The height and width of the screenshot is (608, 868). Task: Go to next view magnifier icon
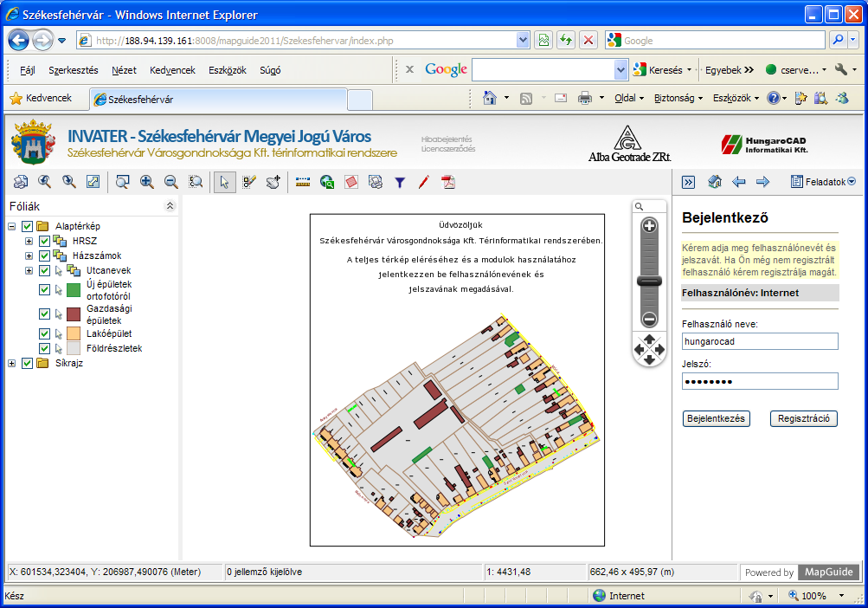coord(69,182)
